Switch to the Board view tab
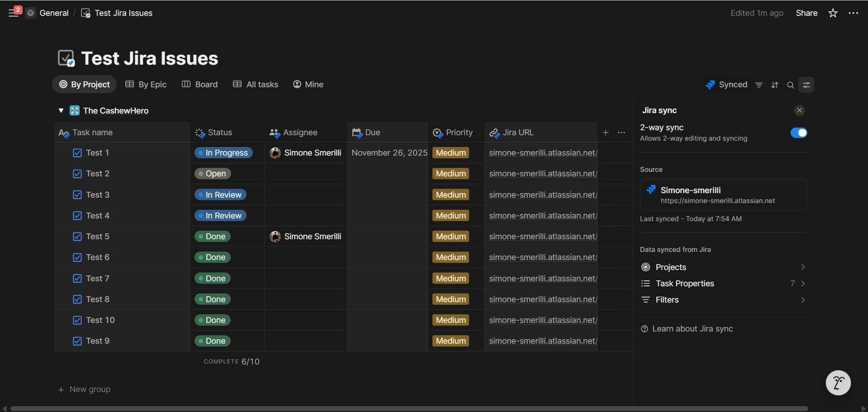 pyautogui.click(x=199, y=84)
